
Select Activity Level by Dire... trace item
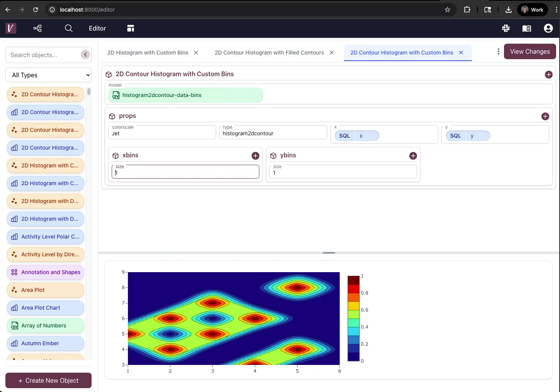coord(46,254)
